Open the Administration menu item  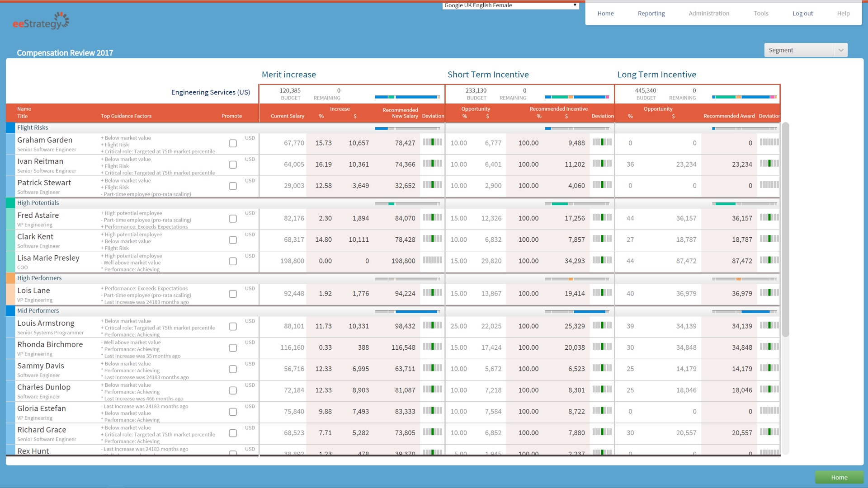[x=708, y=14]
